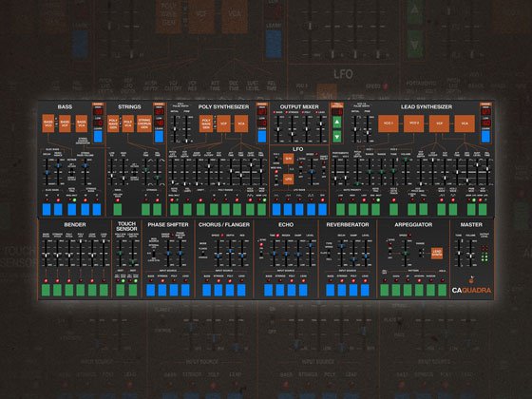Select the orange LFO block below S/H
This screenshot has width=532, height=399.
289,179
